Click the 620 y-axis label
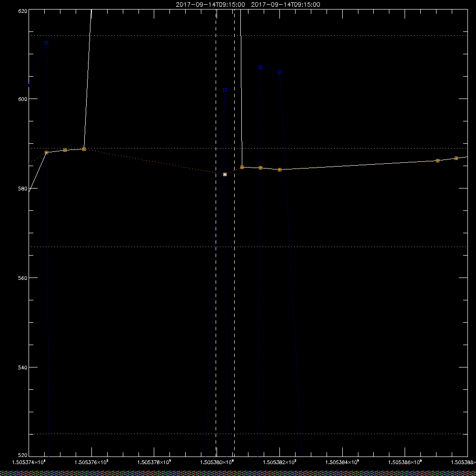 (23, 10)
